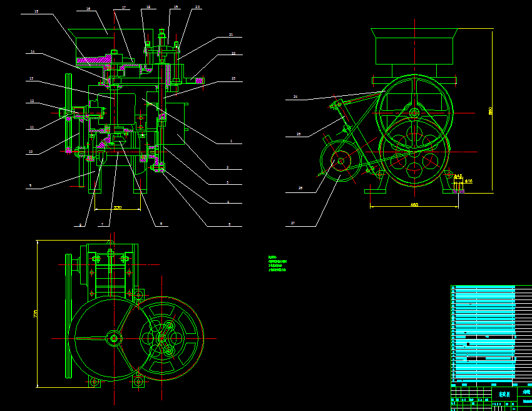Pick the part callout number 11

(x=32, y=127)
